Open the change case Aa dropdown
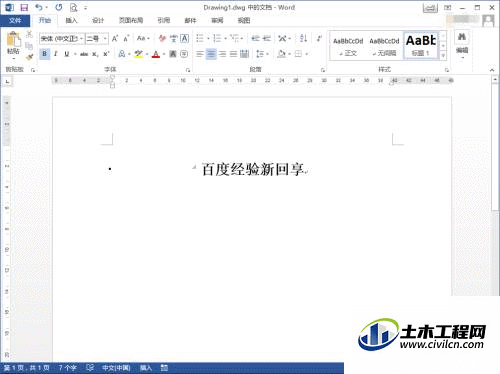This screenshot has height=374, width=500. pyautogui.click(x=143, y=39)
